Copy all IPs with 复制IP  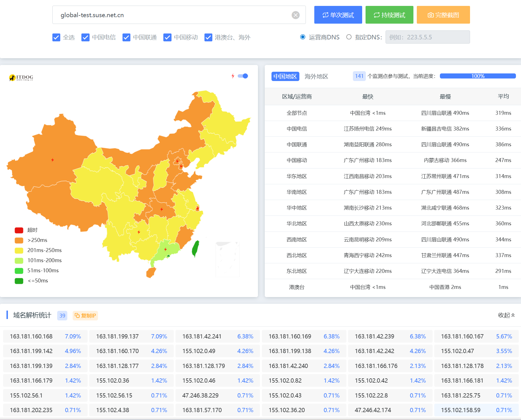[85, 315]
